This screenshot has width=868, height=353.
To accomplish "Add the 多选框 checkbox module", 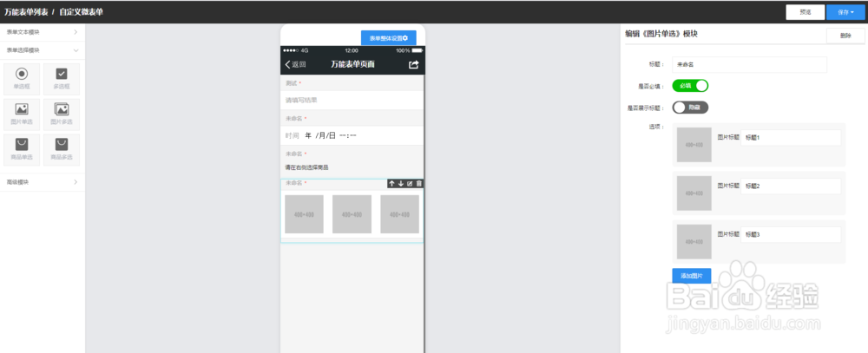I will (x=62, y=79).
